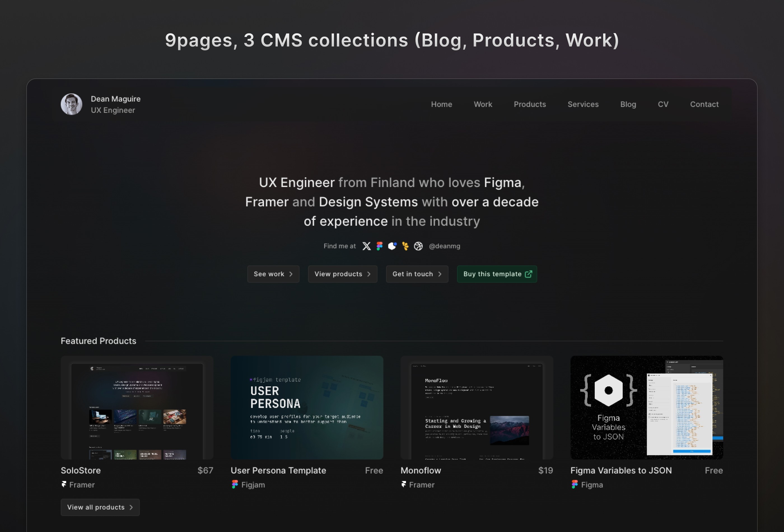Click the @deanmg handle
Viewport: 784px width, 532px height.
[444, 246]
